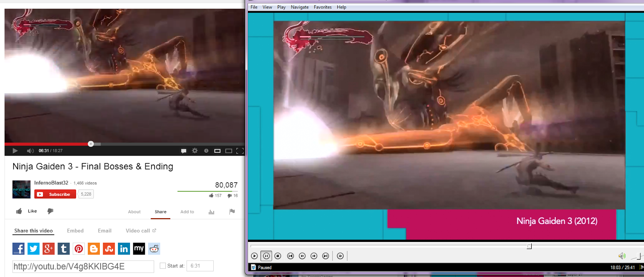This screenshot has height=277, width=644.
Task: Open Play menu in media player
Action: (281, 7)
